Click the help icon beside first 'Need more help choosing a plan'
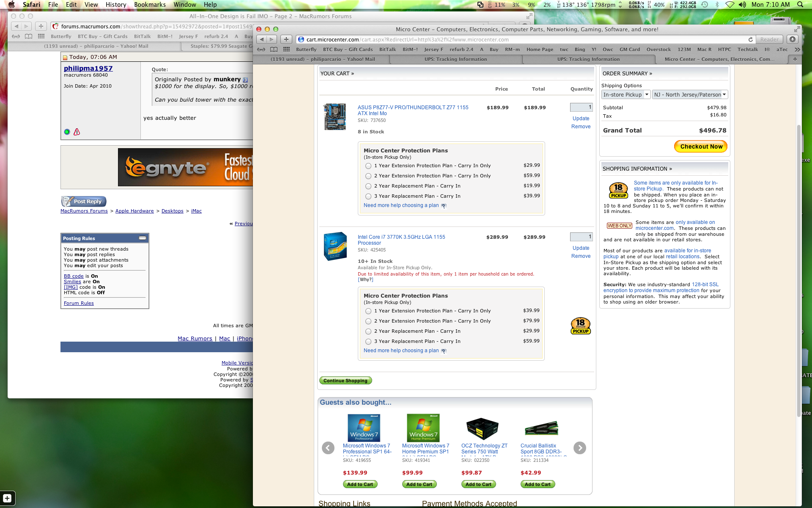This screenshot has width=812, height=508. coord(444,206)
